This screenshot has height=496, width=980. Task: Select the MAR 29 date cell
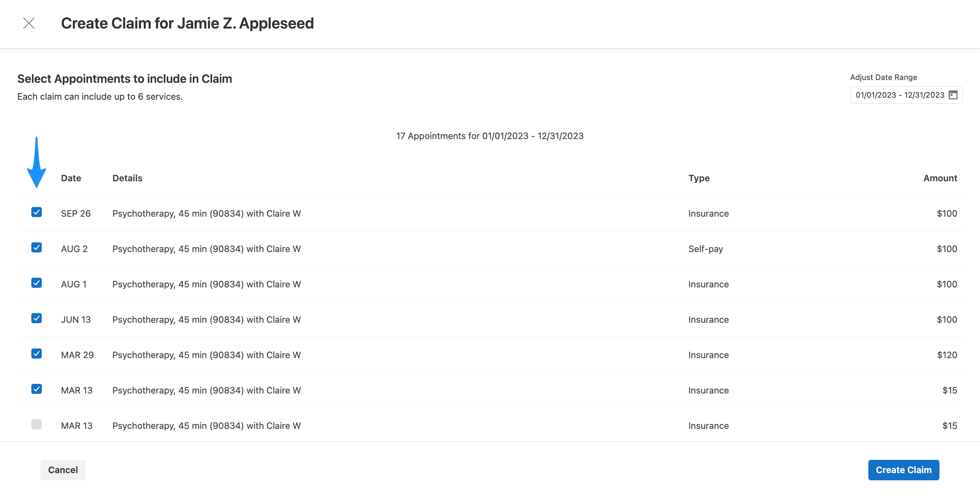(x=78, y=355)
